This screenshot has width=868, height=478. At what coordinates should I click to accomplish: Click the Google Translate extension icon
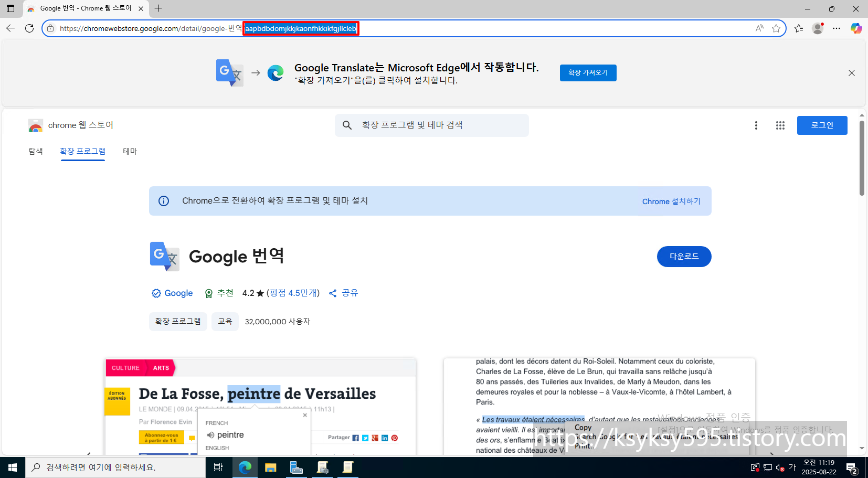point(165,257)
